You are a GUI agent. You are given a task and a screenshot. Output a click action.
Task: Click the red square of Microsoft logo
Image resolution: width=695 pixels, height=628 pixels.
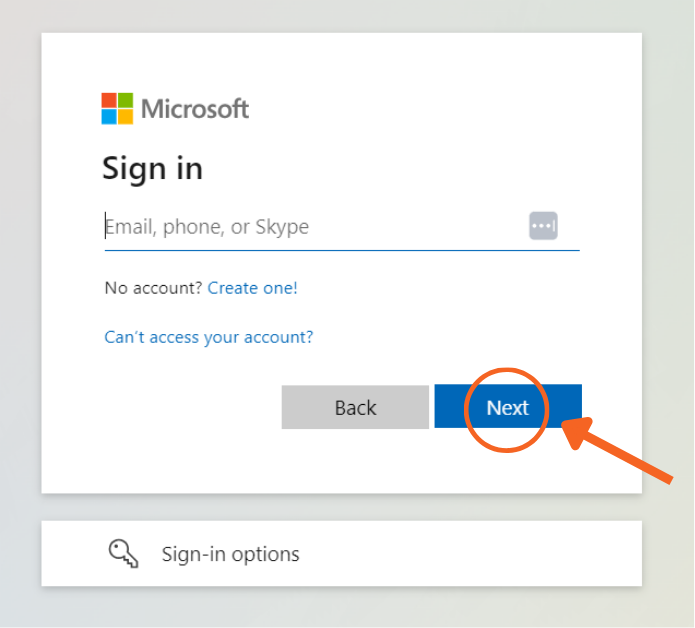(x=109, y=100)
